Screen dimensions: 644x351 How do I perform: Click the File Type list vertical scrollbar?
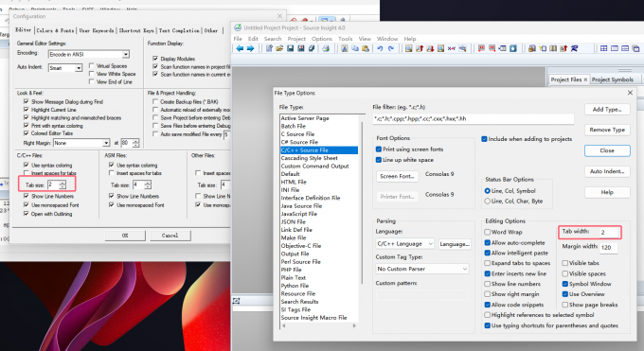362,202
